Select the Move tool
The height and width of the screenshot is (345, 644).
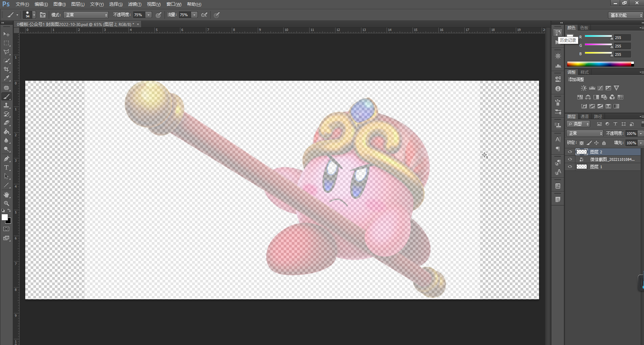pyautogui.click(x=6, y=34)
